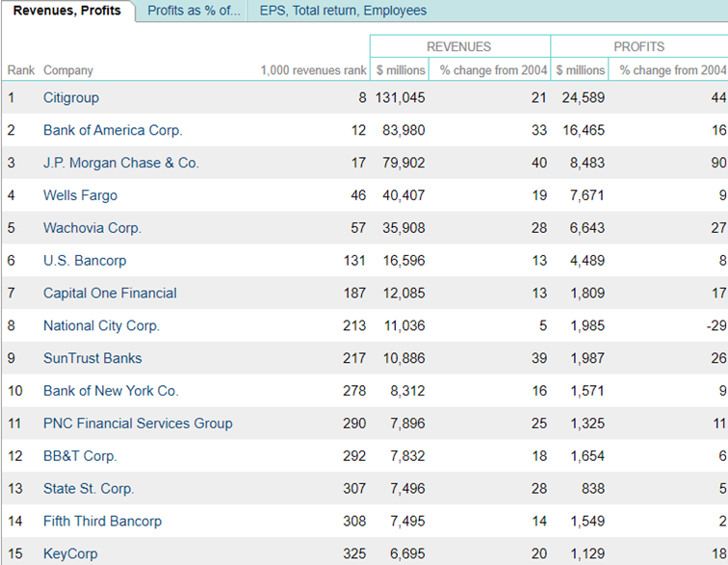Viewport: 728px width, 565px height.
Task: Open J.P. Morgan Chase & Co. link
Action: [x=121, y=163]
